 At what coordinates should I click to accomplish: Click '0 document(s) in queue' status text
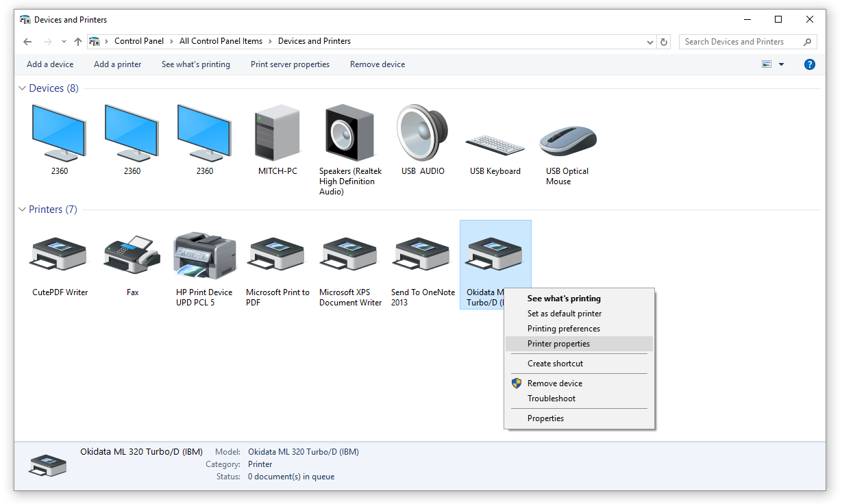291,477
